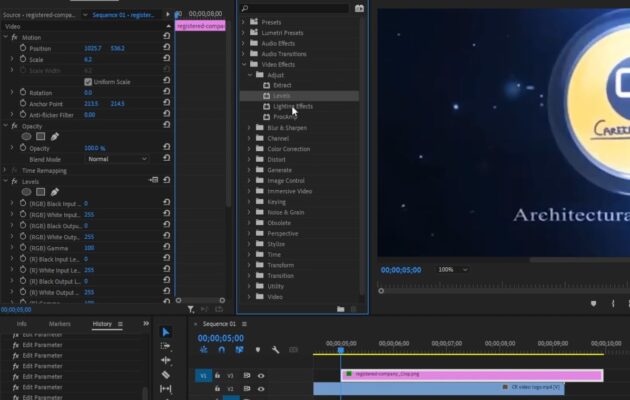The width and height of the screenshot is (630, 400).
Task: Switch to the Markers tab
Action: click(x=60, y=324)
